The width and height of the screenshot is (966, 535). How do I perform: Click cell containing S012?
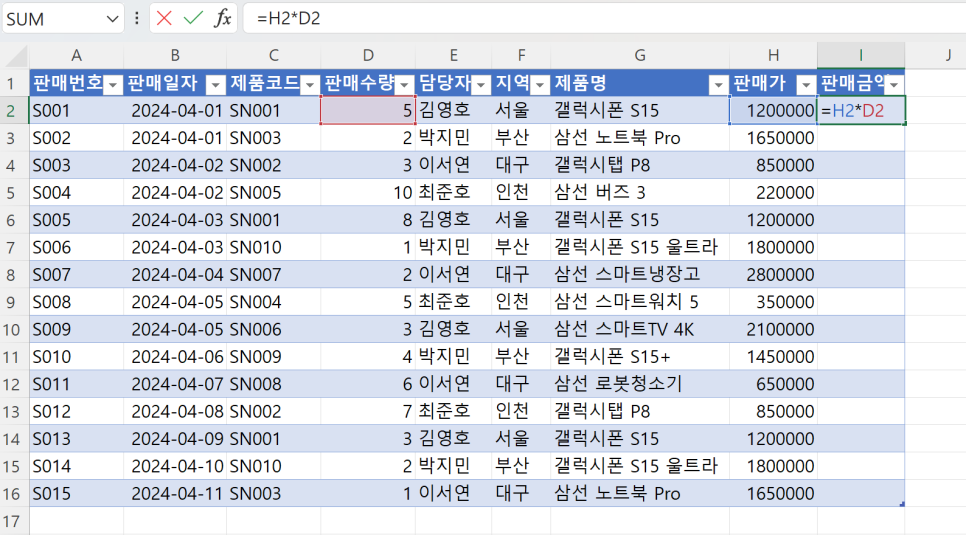click(x=76, y=411)
